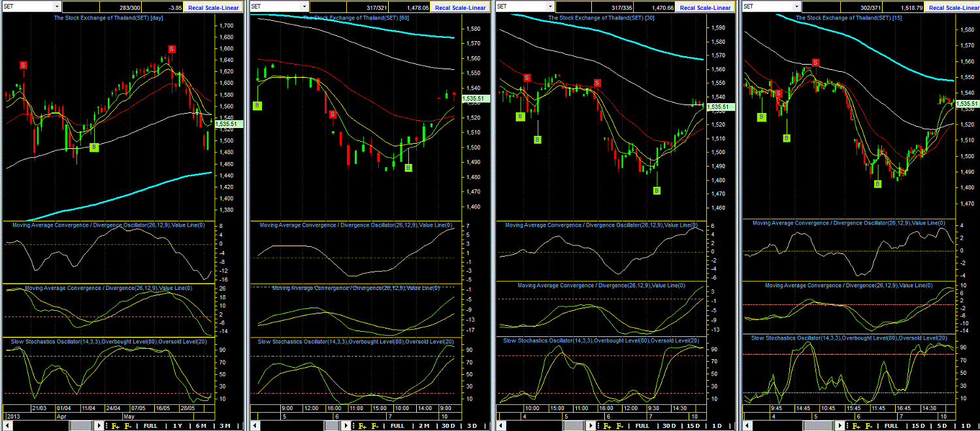The height and width of the screenshot is (431, 980).
Task: Click the scroll-left arrow under the 60-minute chart
Action: (255, 426)
